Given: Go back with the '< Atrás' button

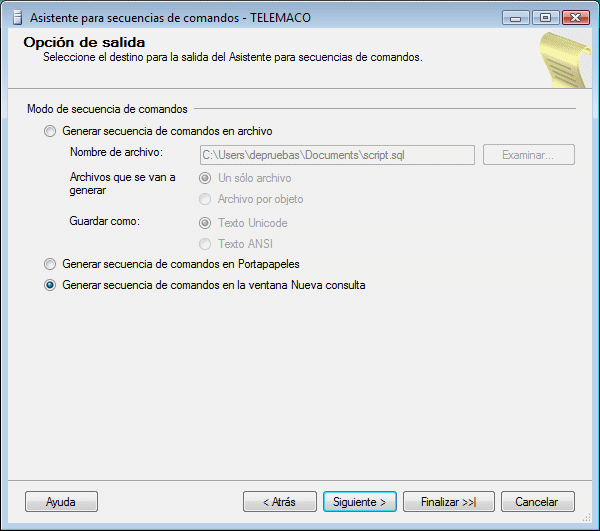Looking at the screenshot, I should [279, 501].
